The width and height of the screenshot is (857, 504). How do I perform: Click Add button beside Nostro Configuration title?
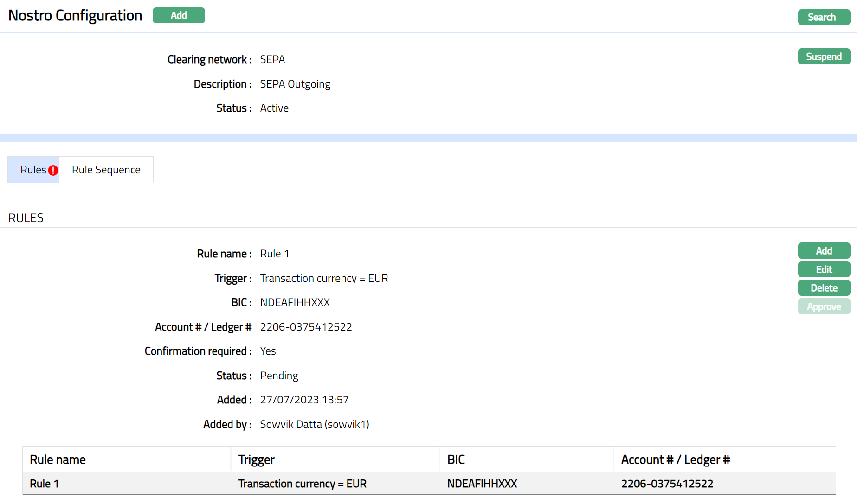coord(179,15)
